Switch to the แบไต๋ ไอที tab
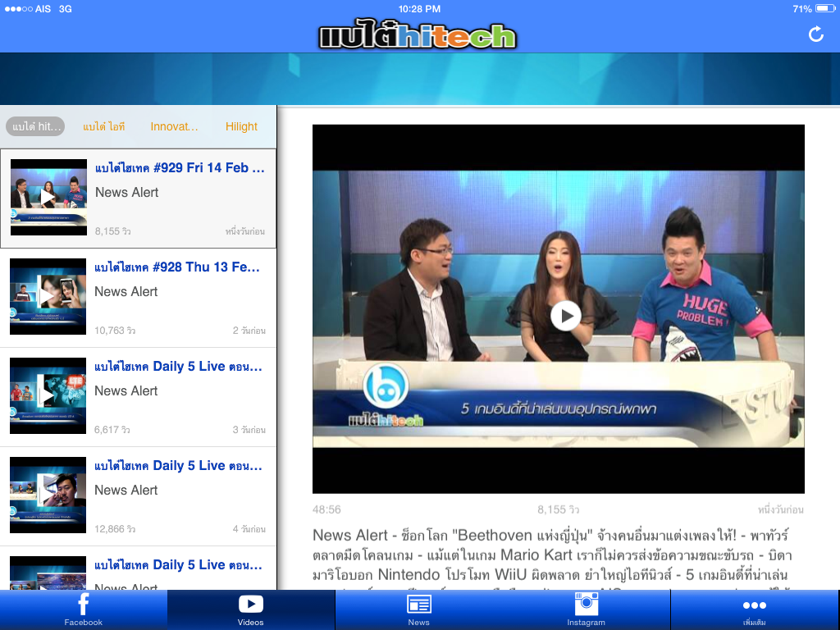Viewport: 840px width, 630px height. tap(103, 126)
